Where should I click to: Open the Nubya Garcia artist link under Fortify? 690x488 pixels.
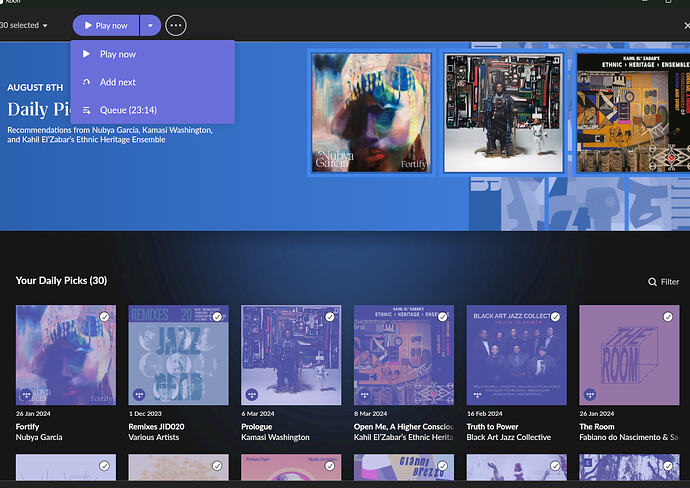[39, 437]
